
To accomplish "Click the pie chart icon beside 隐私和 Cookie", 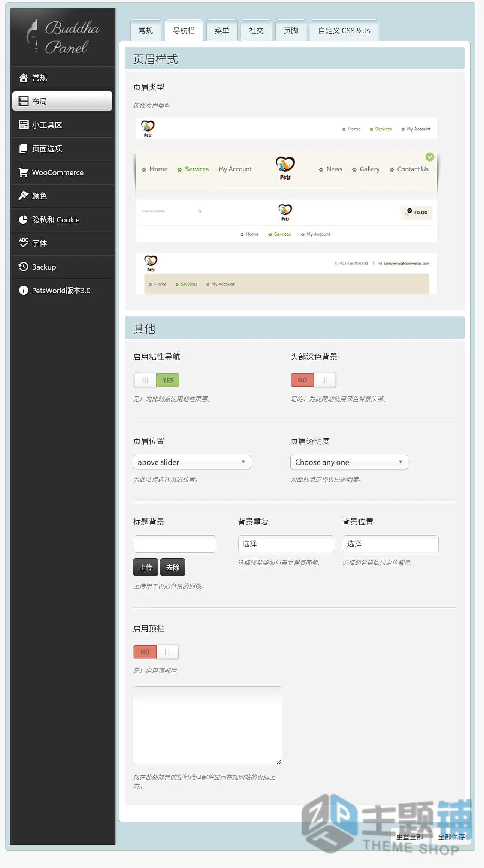I will click(x=23, y=219).
